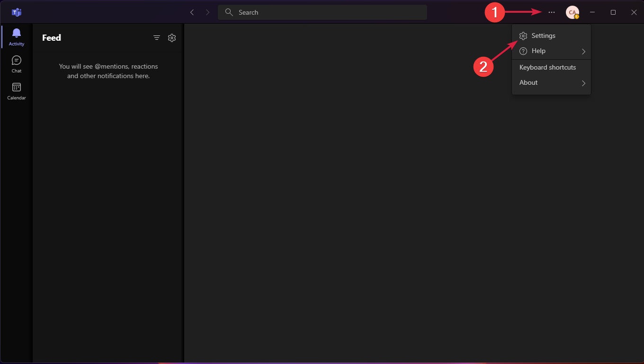This screenshot has height=364, width=644.
Task: Expand the Help submenu chevron
Action: pos(583,51)
